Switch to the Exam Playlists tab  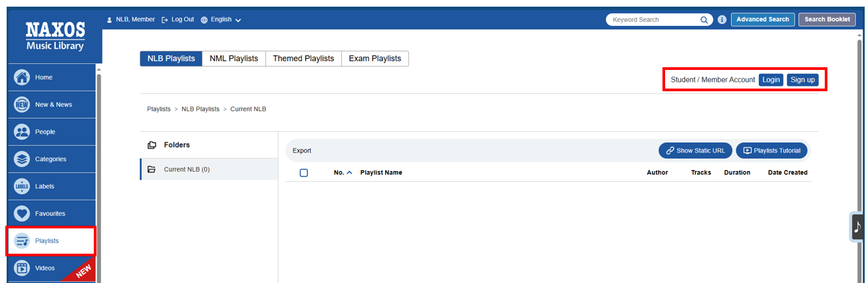[375, 59]
